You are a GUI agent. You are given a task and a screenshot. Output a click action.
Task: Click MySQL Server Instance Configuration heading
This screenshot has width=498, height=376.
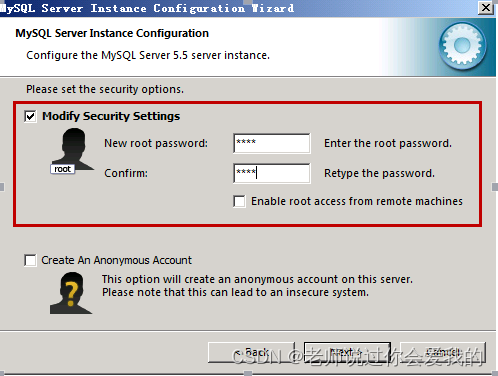pos(112,33)
